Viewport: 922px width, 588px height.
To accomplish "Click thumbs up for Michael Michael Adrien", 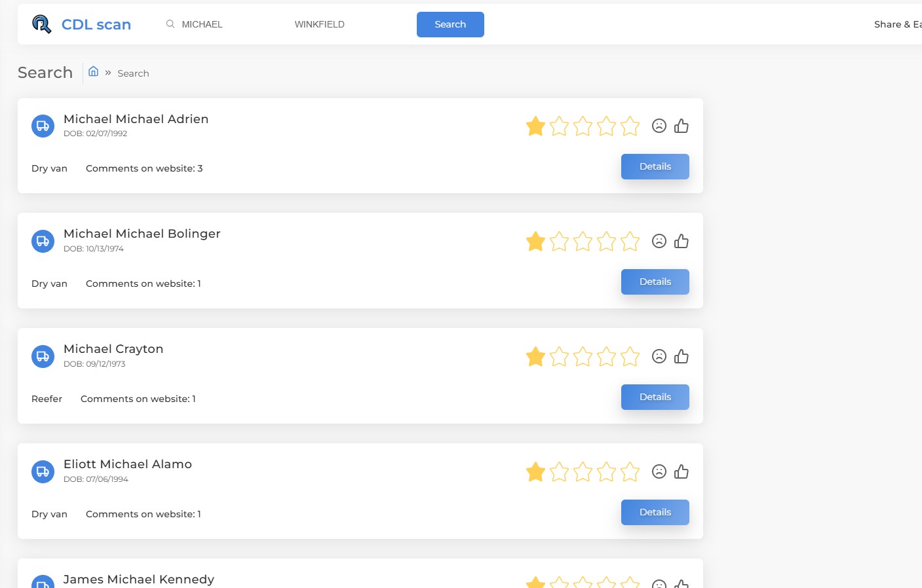I will (x=682, y=126).
